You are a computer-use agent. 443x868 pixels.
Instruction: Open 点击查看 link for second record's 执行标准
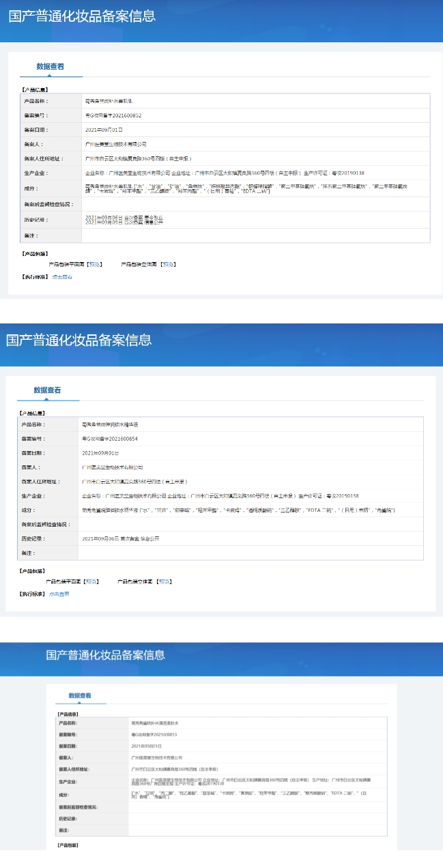point(59,594)
